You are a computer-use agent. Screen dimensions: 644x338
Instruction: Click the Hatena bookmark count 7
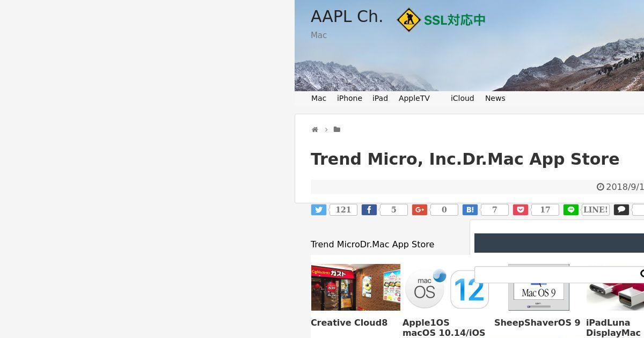[495, 210]
